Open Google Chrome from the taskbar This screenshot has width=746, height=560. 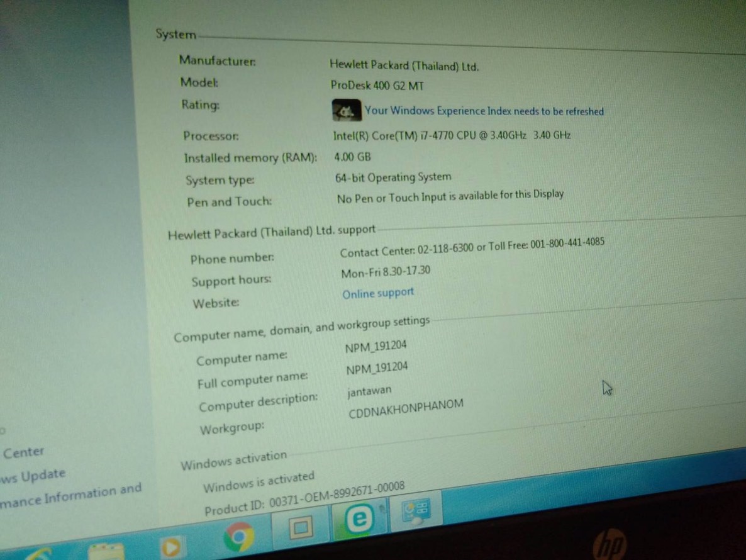click(x=239, y=535)
